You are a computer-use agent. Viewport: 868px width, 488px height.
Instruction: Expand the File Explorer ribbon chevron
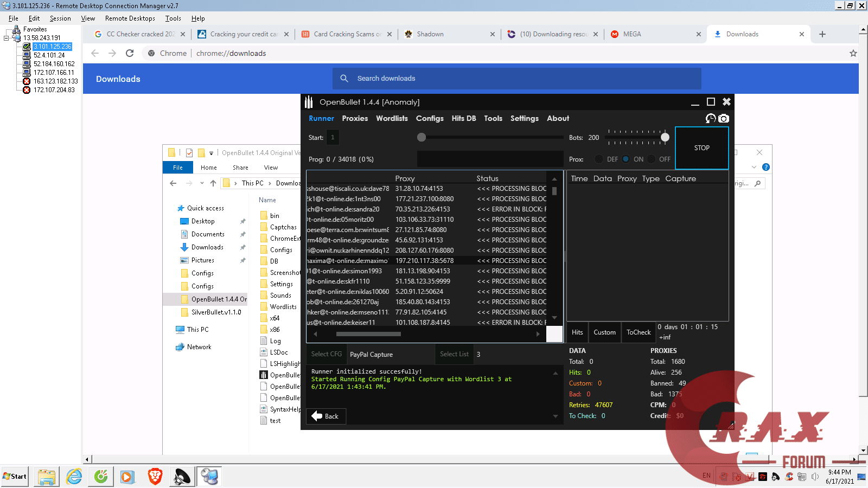point(754,167)
